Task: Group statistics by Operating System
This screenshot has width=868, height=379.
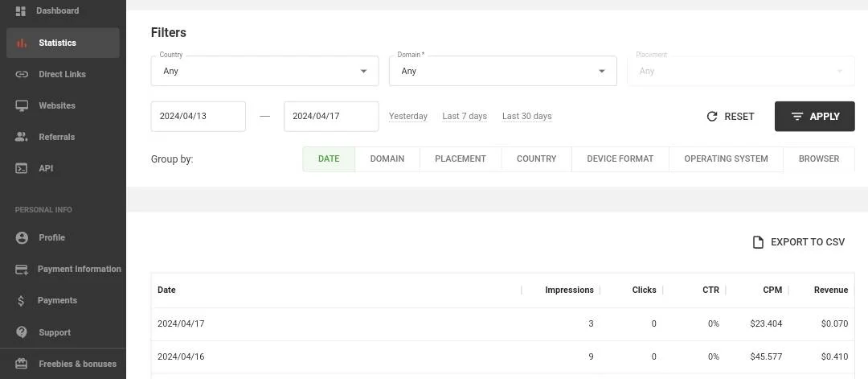Action: (726, 159)
